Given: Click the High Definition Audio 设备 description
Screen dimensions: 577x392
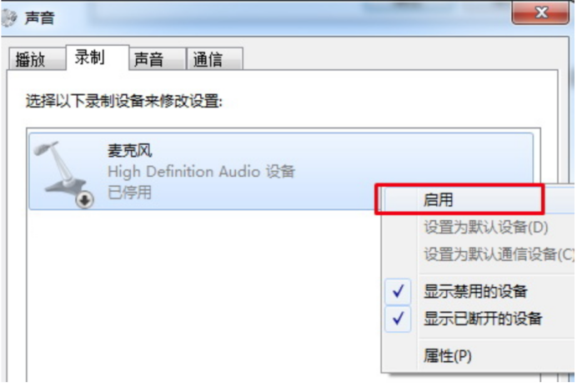Looking at the screenshot, I should click(x=201, y=172).
